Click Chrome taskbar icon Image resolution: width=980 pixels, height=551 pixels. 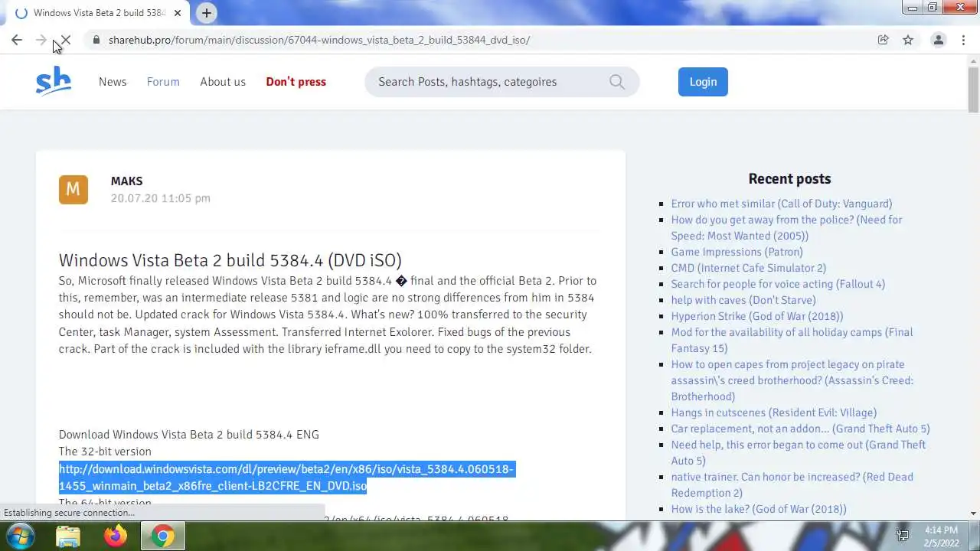(162, 536)
